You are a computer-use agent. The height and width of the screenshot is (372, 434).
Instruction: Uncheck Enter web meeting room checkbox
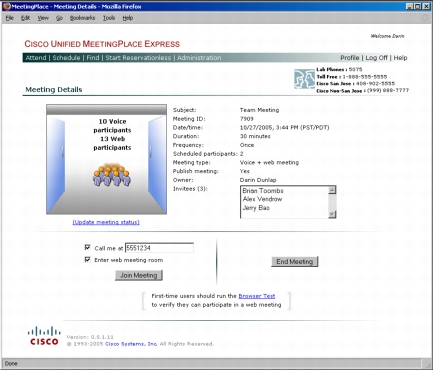click(88, 259)
